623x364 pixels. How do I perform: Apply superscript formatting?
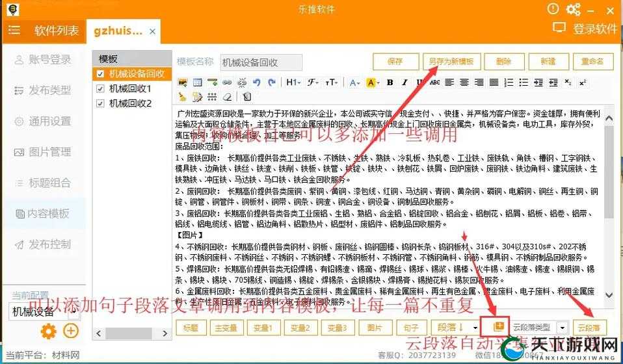click(x=583, y=82)
